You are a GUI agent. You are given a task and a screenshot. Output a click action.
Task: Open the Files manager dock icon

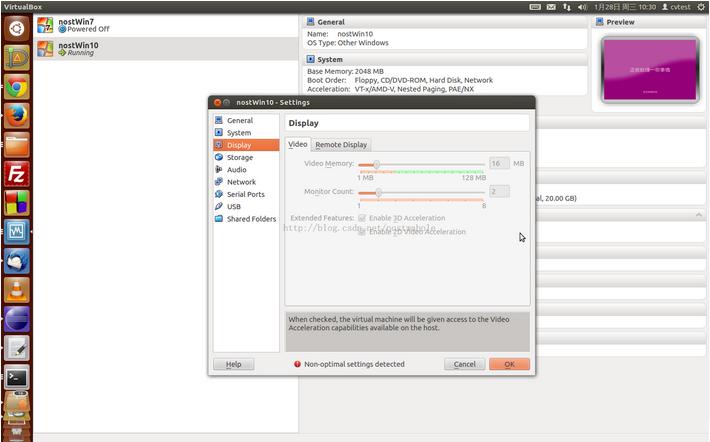[x=16, y=145]
